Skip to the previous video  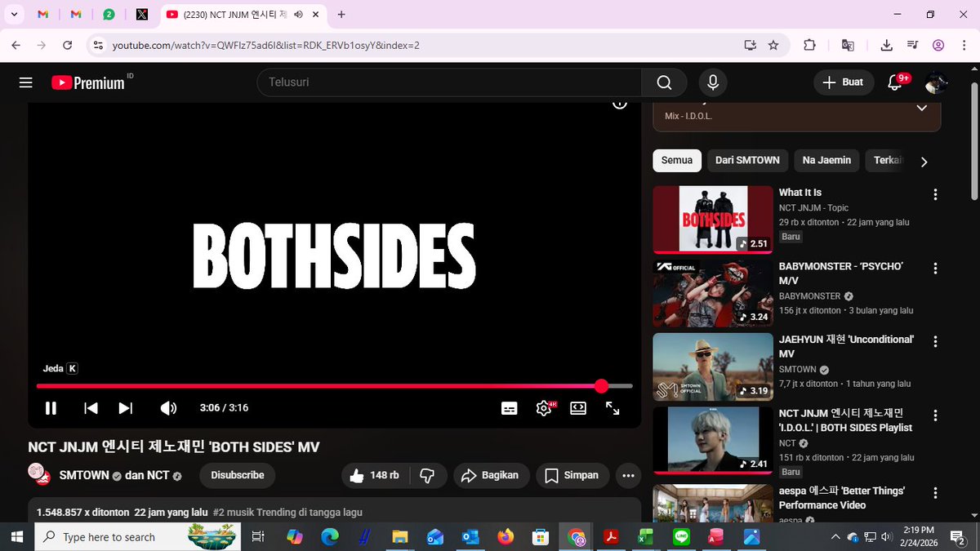(x=91, y=408)
